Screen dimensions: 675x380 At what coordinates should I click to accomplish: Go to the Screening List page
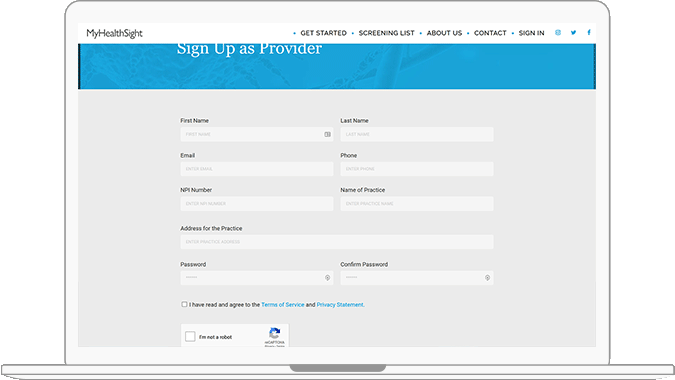pos(387,33)
